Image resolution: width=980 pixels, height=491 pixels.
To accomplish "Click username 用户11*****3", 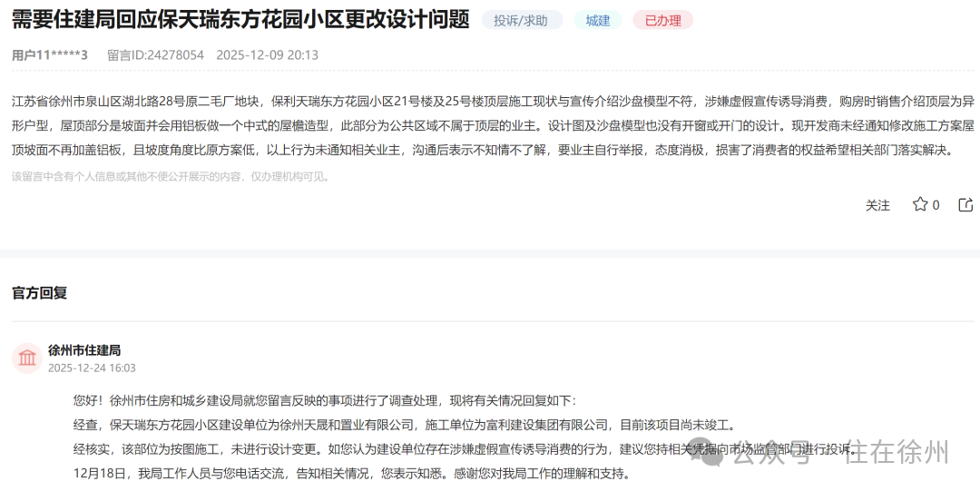I will 50,55.
